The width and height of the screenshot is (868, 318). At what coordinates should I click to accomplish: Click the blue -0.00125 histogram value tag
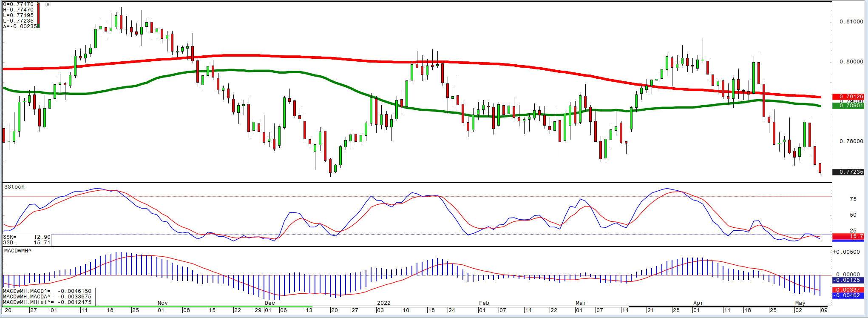(847, 280)
